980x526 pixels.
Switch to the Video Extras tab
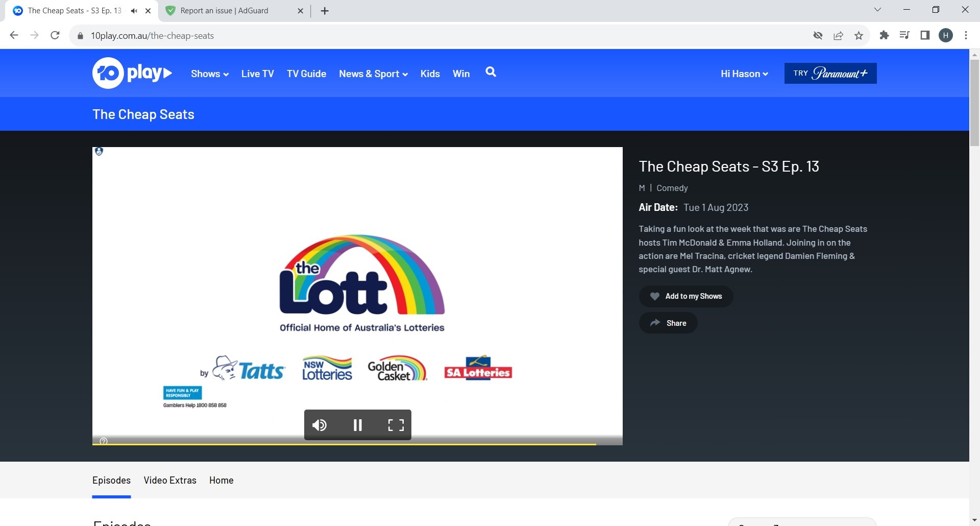[x=170, y=480]
